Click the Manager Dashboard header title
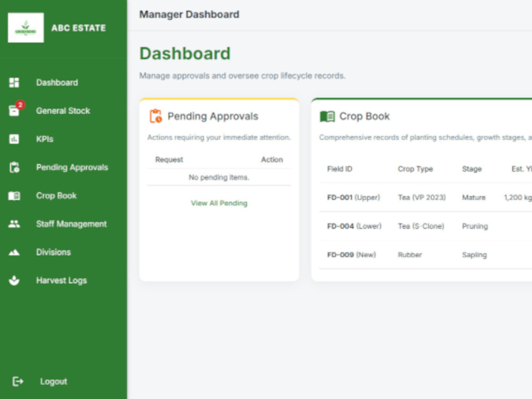The height and width of the screenshot is (399, 532). [x=189, y=14]
